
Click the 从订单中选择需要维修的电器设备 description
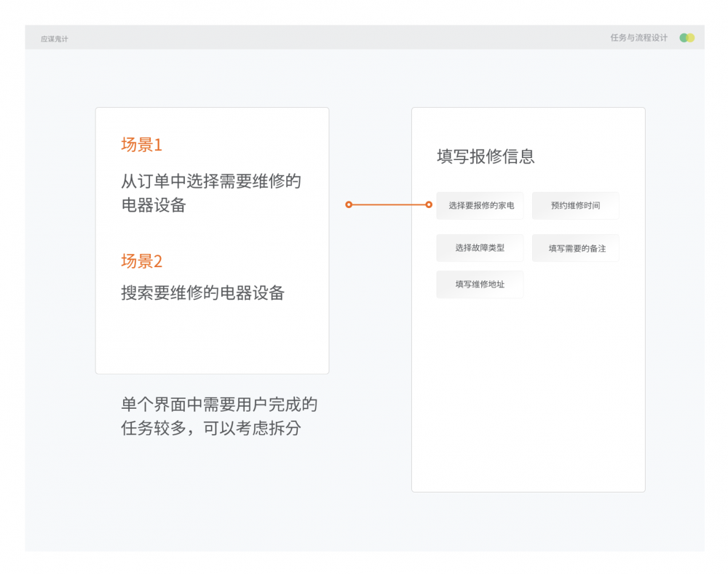coord(211,193)
